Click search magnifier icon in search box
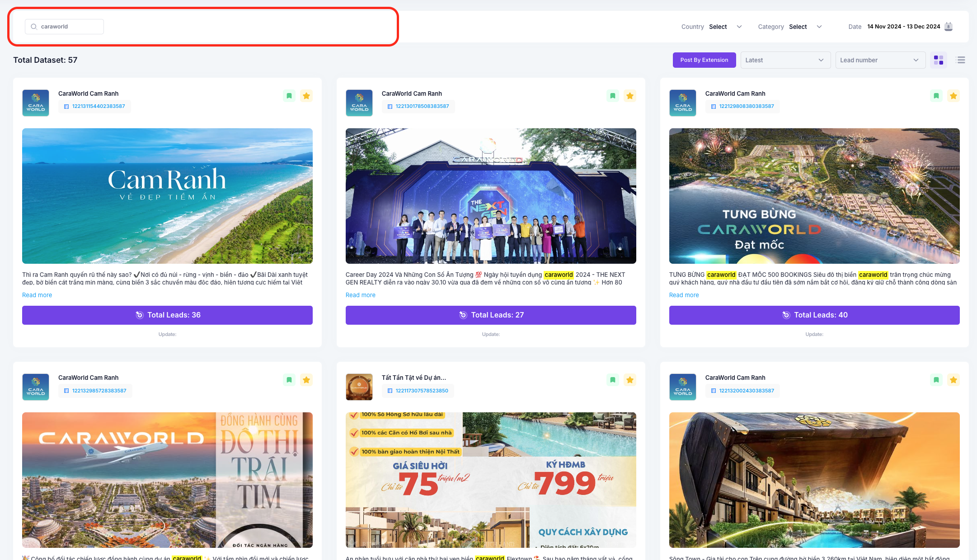Viewport: 977px width, 560px height. 34,27
